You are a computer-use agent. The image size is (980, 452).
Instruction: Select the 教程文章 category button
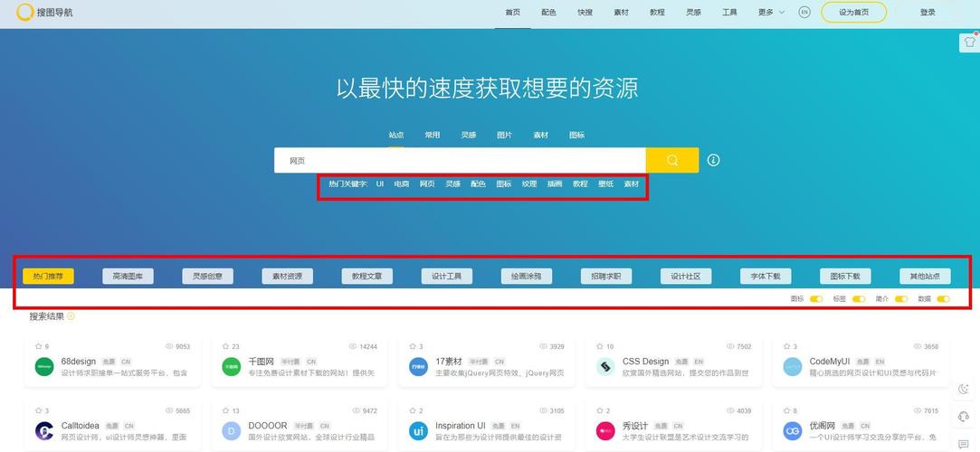coord(366,276)
